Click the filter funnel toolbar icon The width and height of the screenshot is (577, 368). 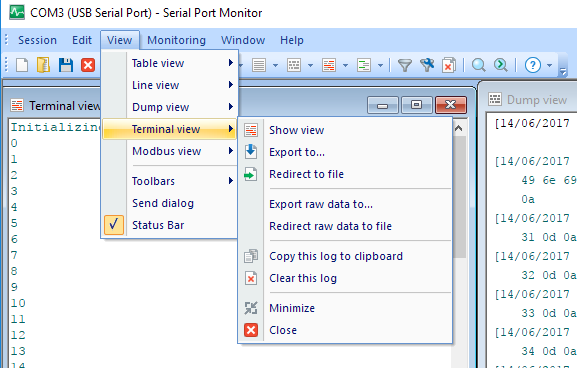405,65
